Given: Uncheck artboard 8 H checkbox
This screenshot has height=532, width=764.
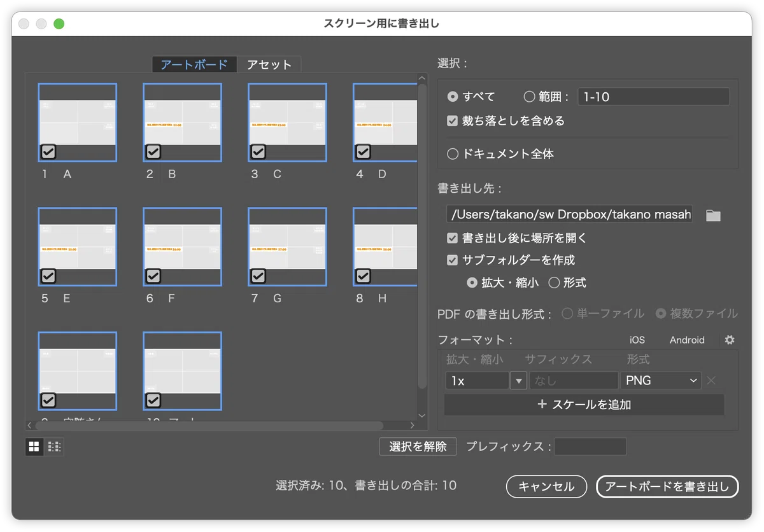Looking at the screenshot, I should [363, 276].
